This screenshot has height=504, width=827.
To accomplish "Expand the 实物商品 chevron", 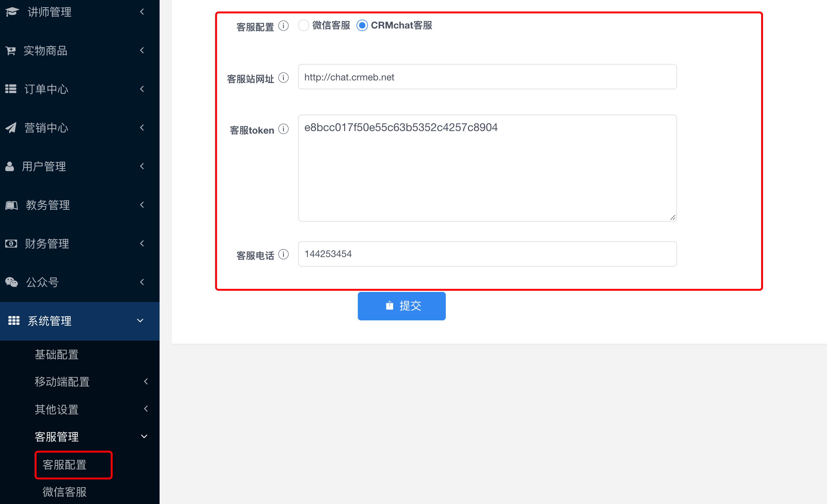I will coord(142,50).
